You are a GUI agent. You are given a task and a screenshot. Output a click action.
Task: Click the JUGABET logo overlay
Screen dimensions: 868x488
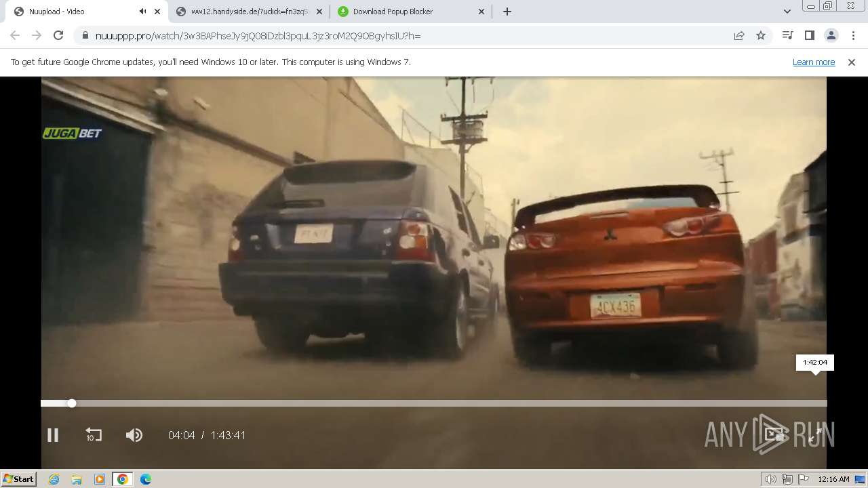[72, 134]
